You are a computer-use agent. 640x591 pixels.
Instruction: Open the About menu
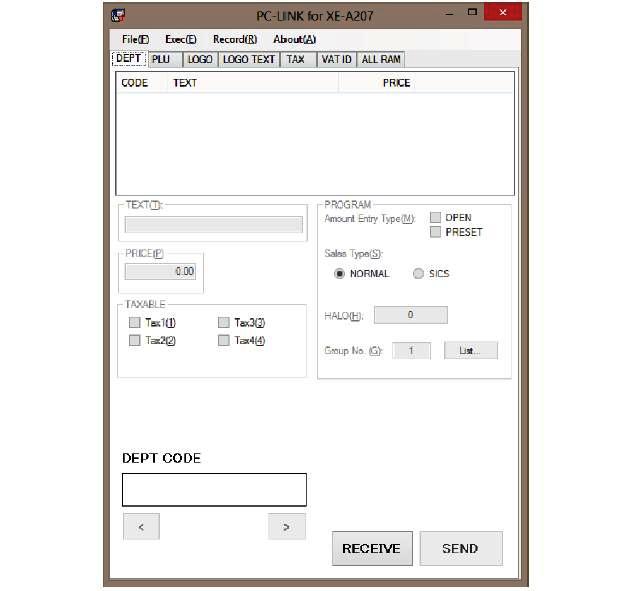294,39
